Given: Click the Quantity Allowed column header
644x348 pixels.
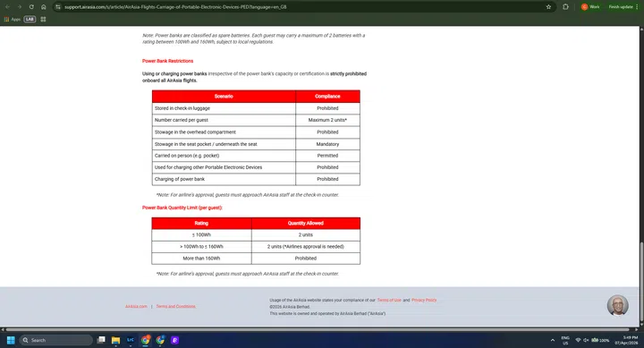Looking at the screenshot, I should (x=306, y=223).
